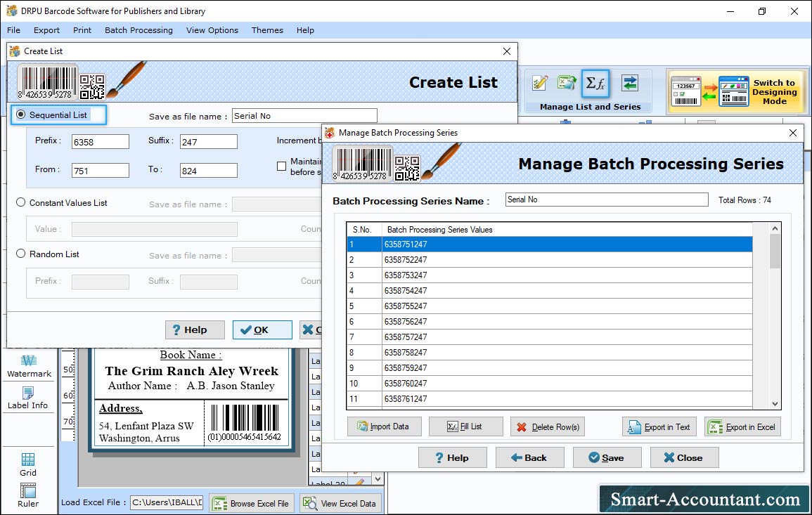The width and height of the screenshot is (812, 515).
Task: Click the green-blue swap arrows icon
Action: pos(630,83)
